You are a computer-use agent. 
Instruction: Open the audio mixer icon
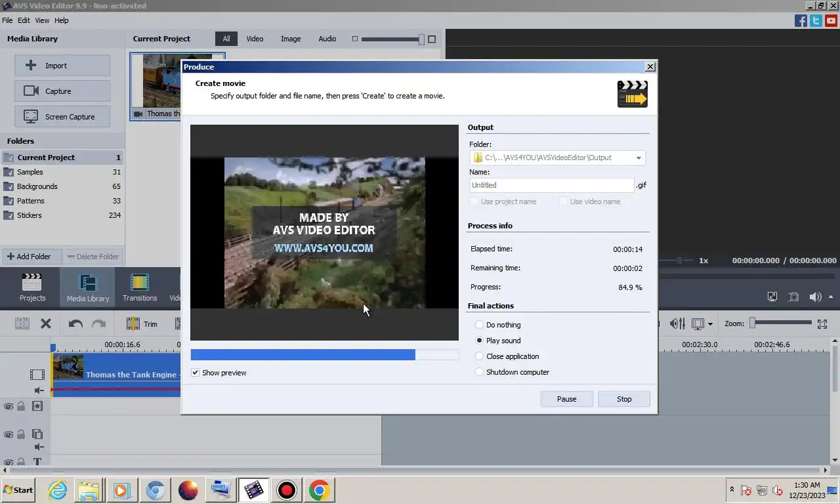[x=677, y=324]
